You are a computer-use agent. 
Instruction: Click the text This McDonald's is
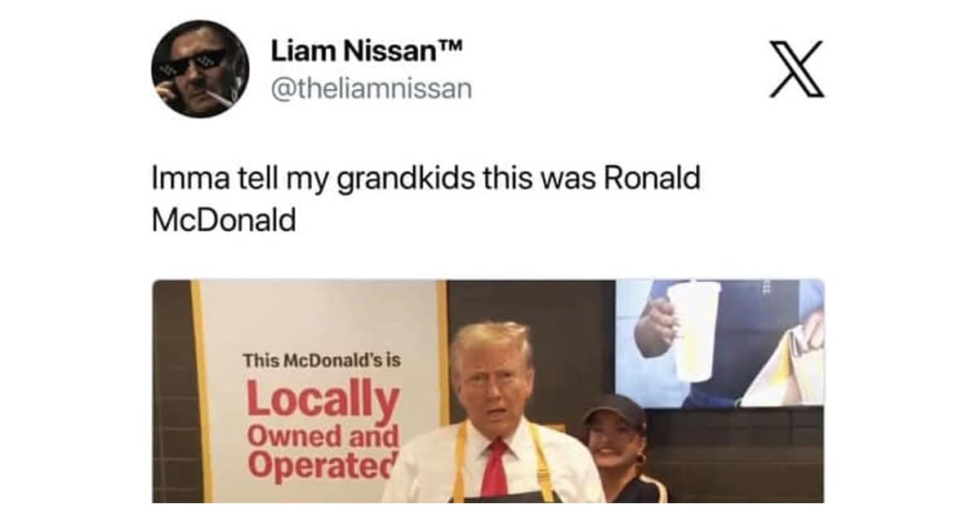click(321, 359)
